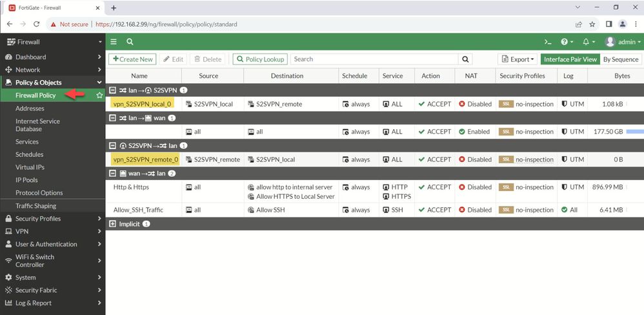Click the Not secure warning icon
The height and width of the screenshot is (315, 644).
(54, 25)
